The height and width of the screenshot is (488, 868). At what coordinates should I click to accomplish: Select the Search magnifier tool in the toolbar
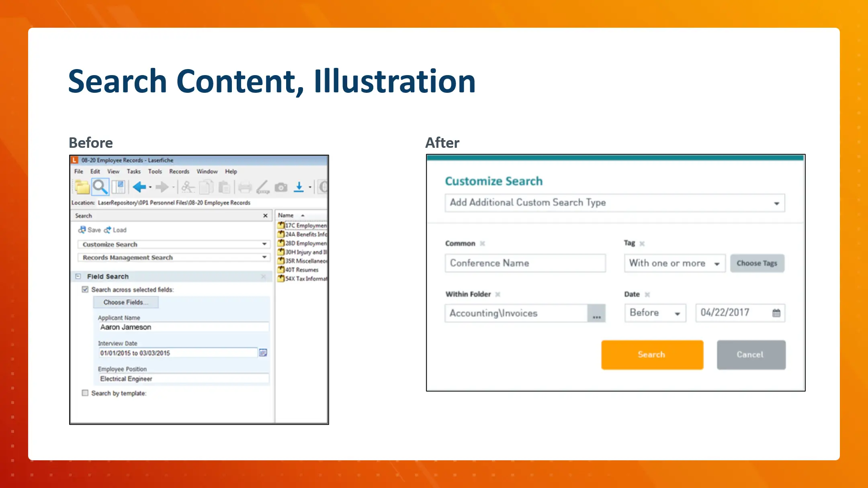click(100, 187)
